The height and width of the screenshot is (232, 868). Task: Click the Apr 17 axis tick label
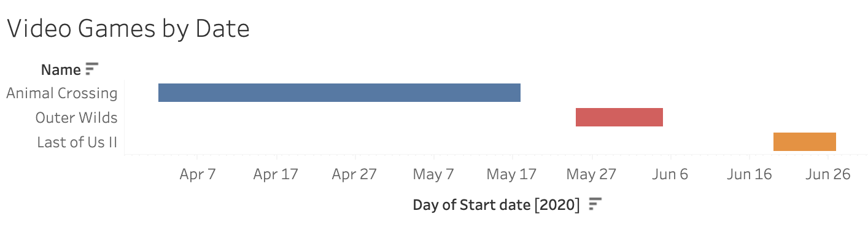tap(276, 174)
